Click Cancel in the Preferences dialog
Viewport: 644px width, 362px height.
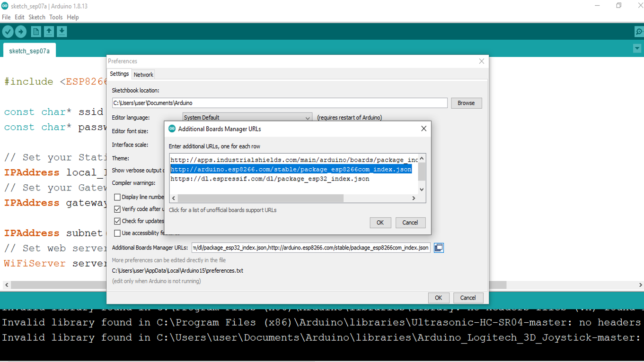468,298
